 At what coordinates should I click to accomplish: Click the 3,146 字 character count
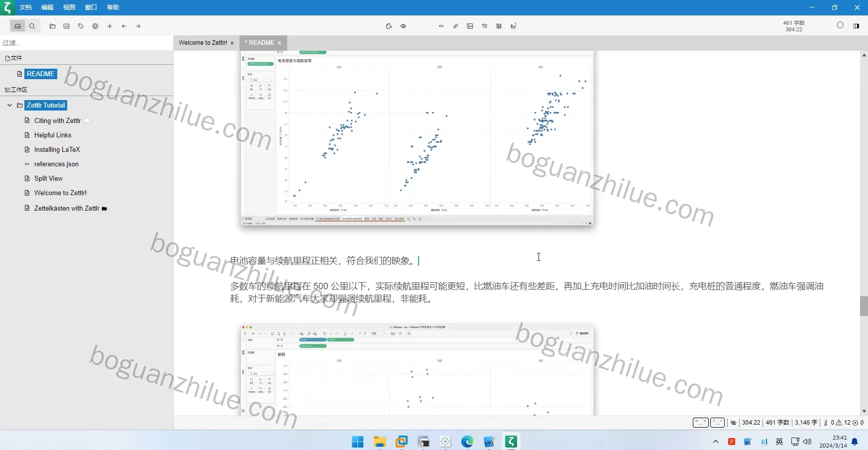(x=806, y=423)
